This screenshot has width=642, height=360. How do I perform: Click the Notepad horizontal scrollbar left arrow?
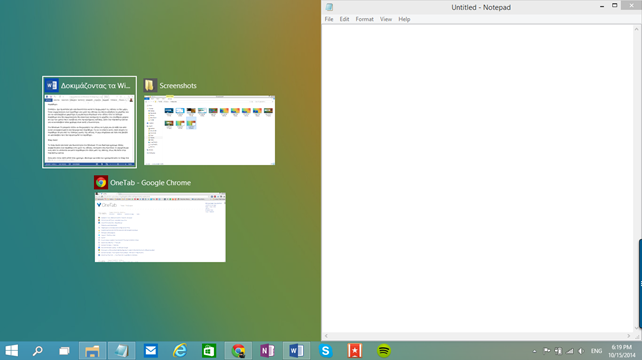click(326, 336)
